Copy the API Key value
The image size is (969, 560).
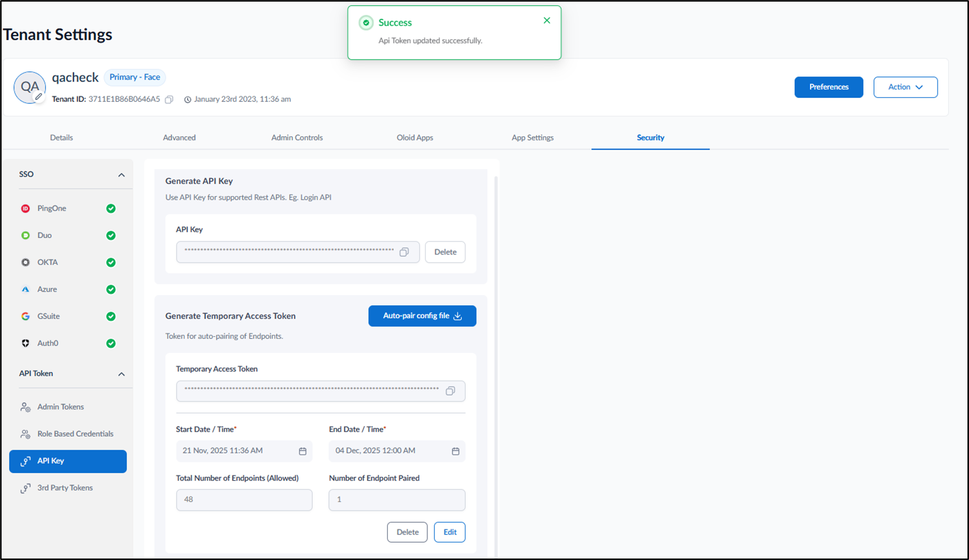click(x=404, y=252)
